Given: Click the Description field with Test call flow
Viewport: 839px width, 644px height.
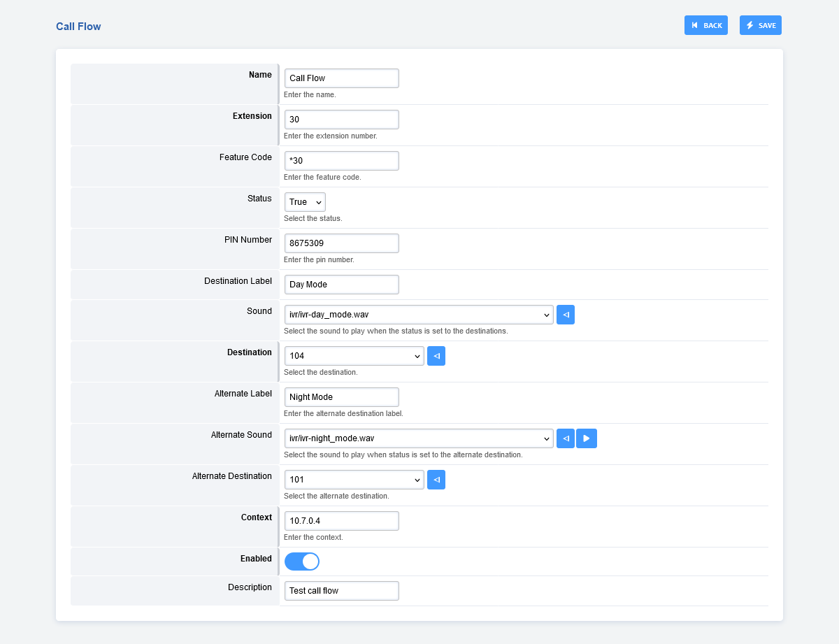Looking at the screenshot, I should (341, 591).
